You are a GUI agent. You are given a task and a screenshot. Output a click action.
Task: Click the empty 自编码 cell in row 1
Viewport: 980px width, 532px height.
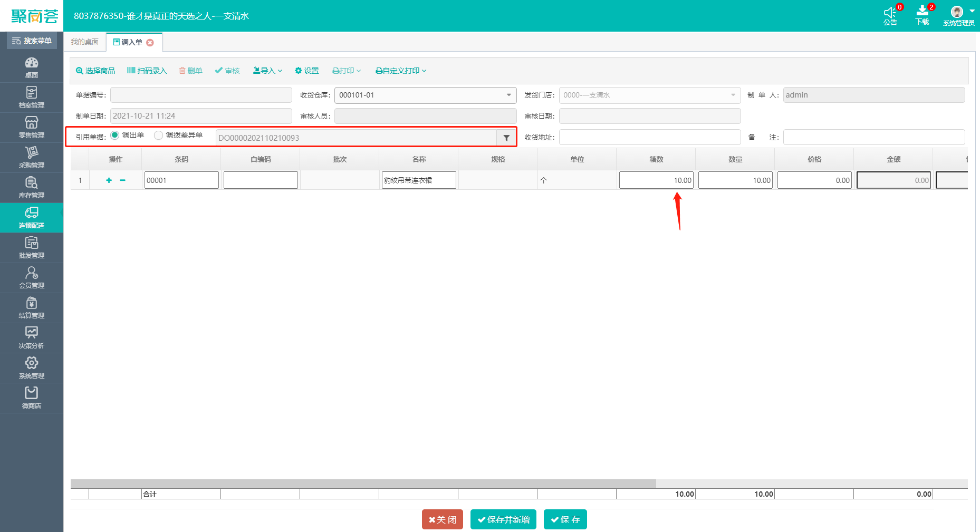pos(261,180)
